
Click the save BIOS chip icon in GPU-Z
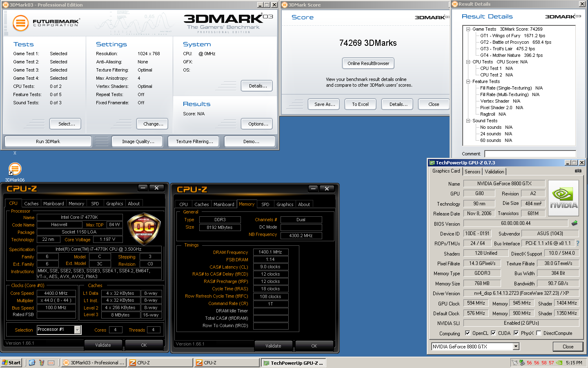(x=575, y=223)
